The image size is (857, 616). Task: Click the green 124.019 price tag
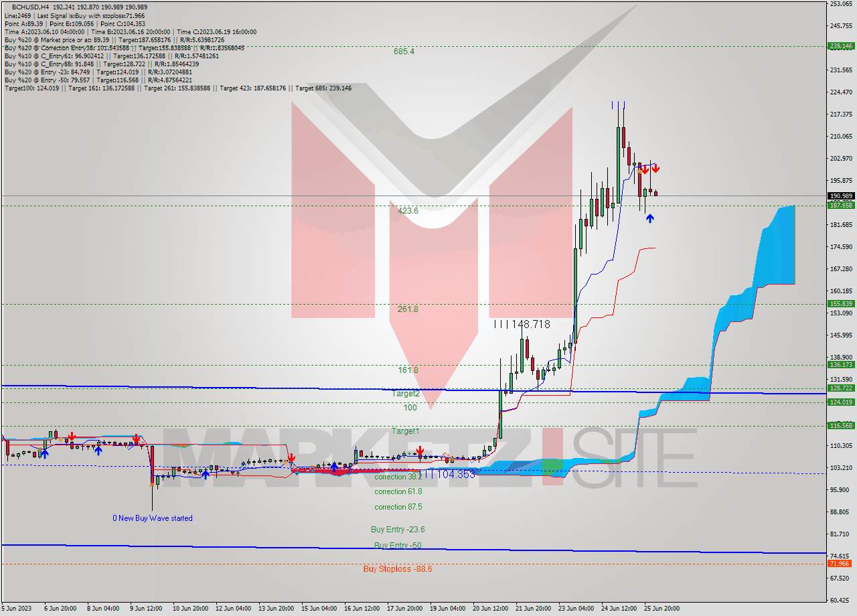pyautogui.click(x=841, y=402)
